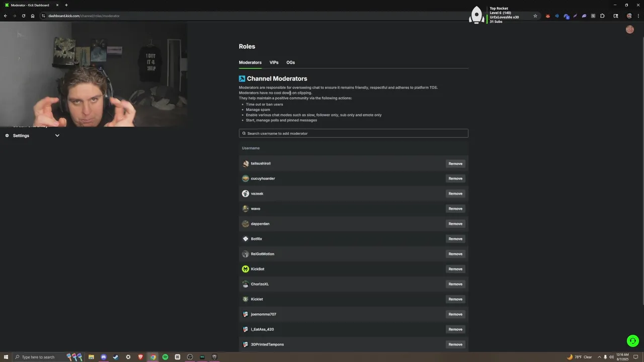Screen dimensions: 644x362
Task: Click the username 'joemomma707'
Action: [x=264, y=314]
